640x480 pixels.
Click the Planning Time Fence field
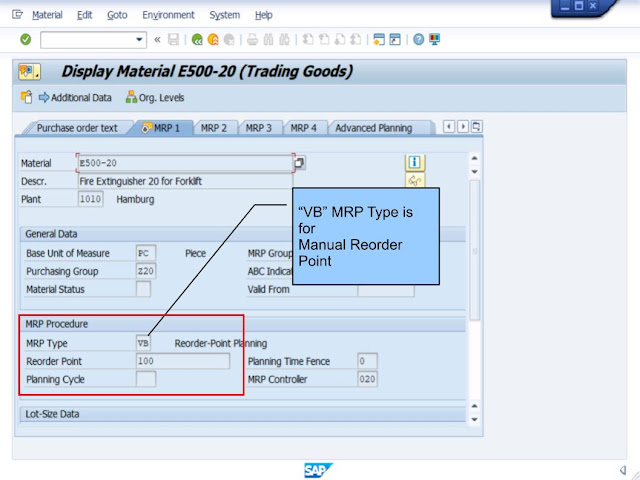tap(367, 361)
